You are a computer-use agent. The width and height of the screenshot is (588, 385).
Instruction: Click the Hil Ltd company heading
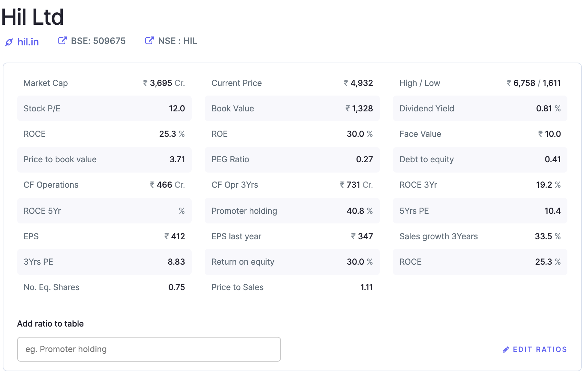point(33,17)
